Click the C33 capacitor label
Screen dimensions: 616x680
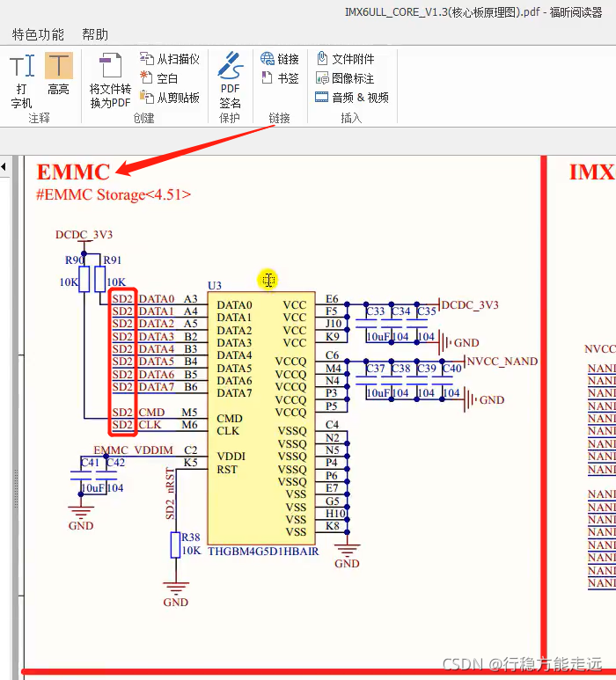376,311
